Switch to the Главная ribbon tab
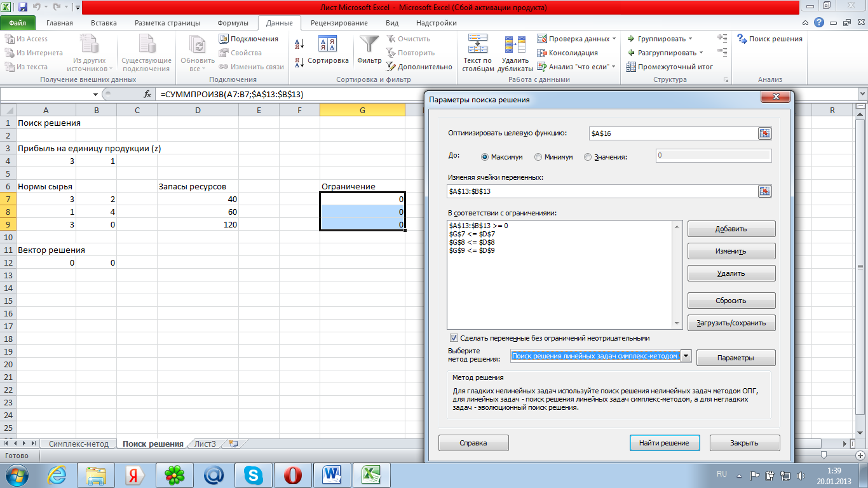Viewport: 868px width, 488px height. (x=60, y=23)
